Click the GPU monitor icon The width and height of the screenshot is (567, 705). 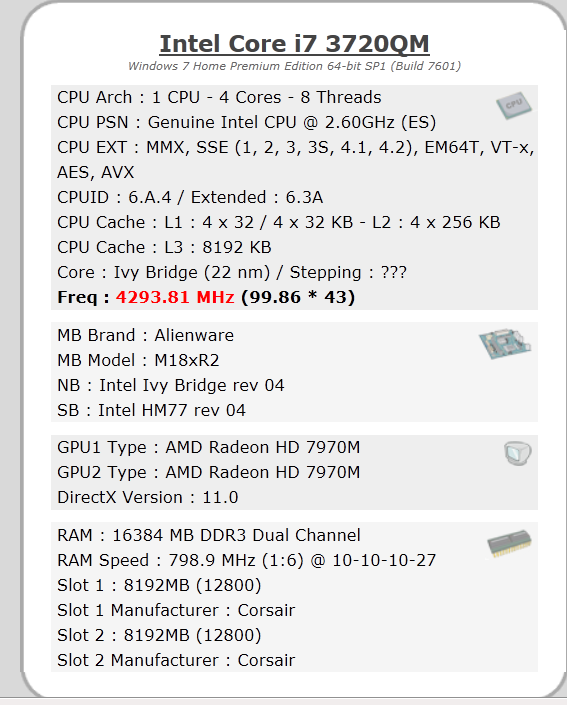tap(518, 453)
